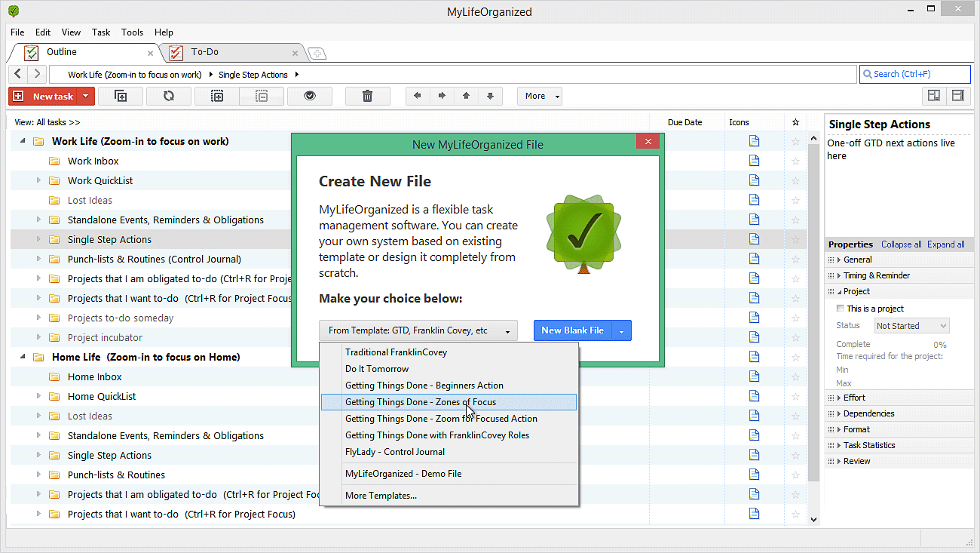The width and height of the screenshot is (980, 553).
Task: Open the View menu
Action: (72, 32)
